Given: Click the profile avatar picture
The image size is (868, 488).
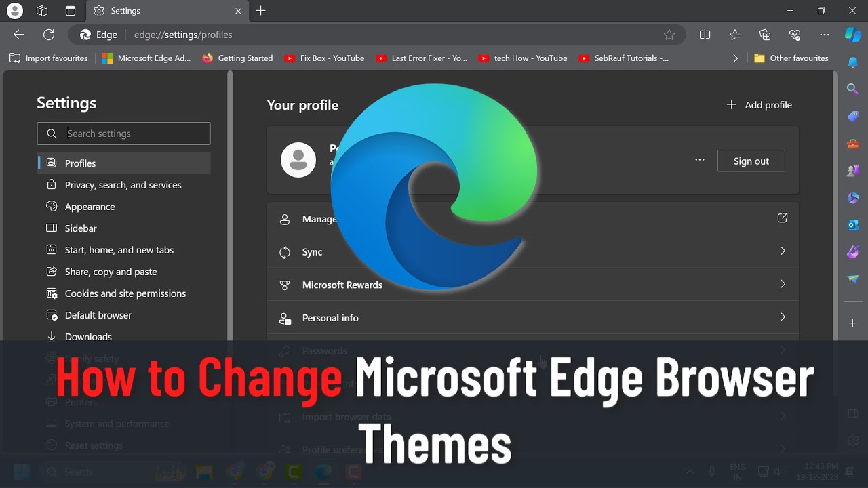Looking at the screenshot, I should coord(298,160).
